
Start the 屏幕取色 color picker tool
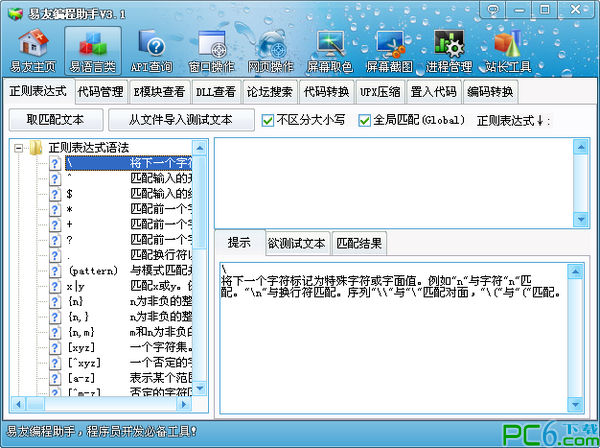click(331, 48)
